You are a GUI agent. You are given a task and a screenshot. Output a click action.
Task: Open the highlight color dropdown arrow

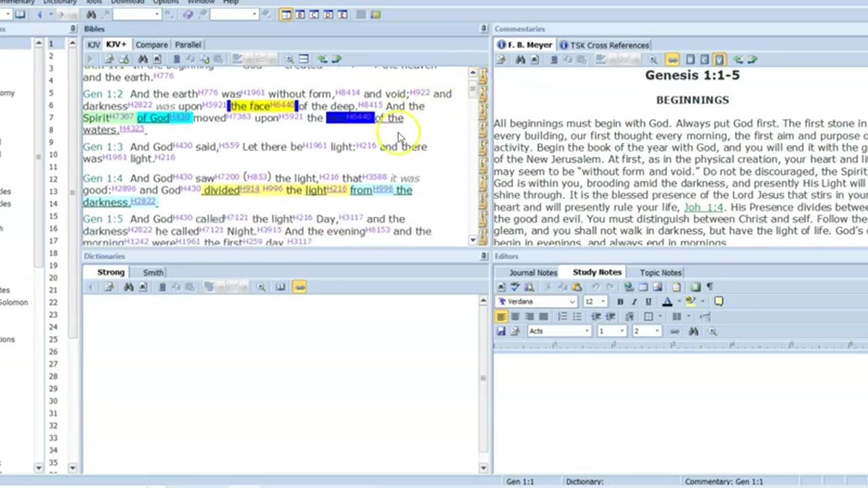[x=703, y=302]
